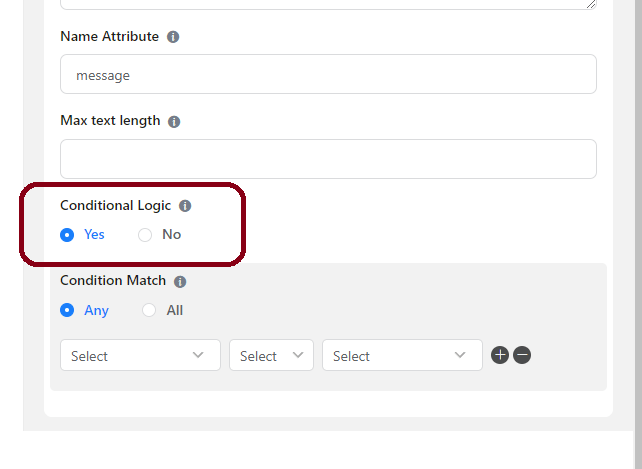Open the Conditional Logic info tooltip icon
Viewport: 642px width, 469px height.
(x=185, y=206)
